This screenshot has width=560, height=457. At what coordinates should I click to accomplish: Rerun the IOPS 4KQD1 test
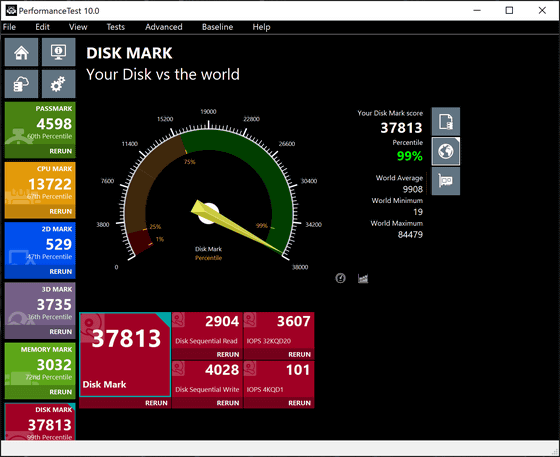[300, 403]
